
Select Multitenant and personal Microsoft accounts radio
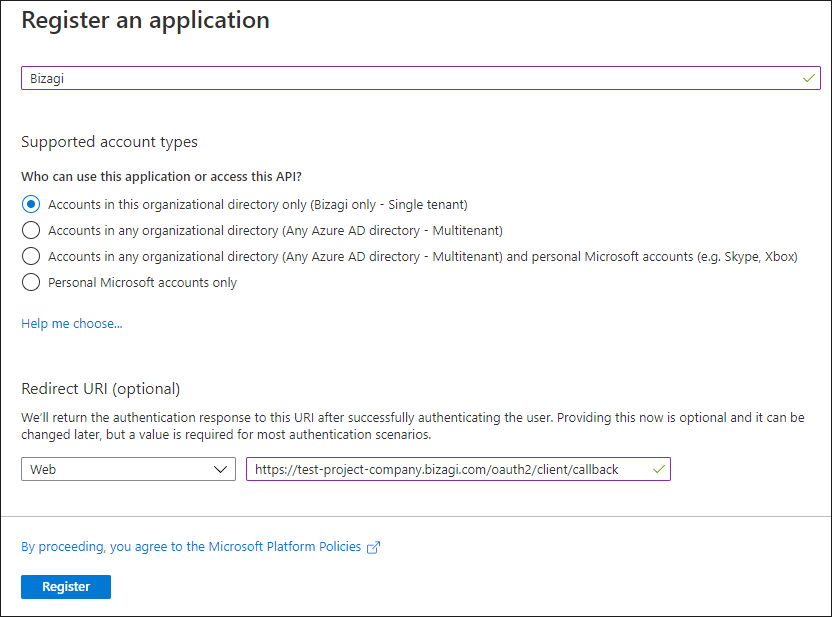[31, 256]
